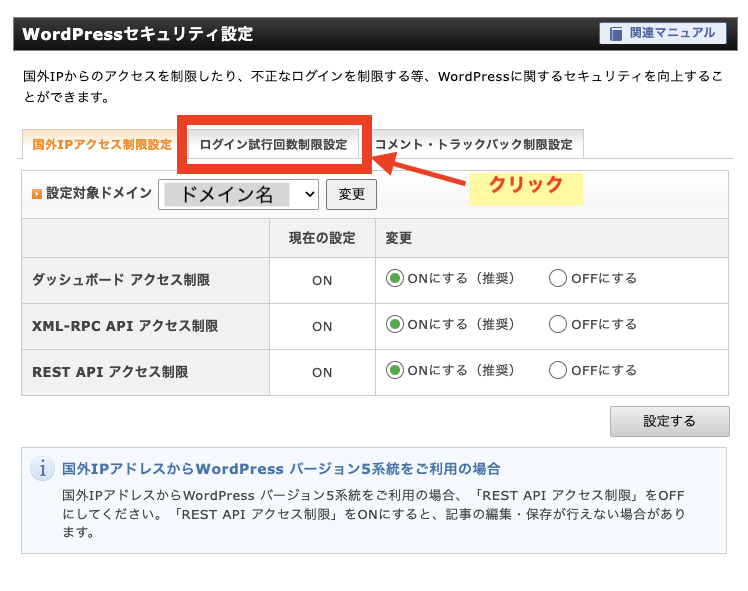Click the 設定する submit button

(x=669, y=421)
